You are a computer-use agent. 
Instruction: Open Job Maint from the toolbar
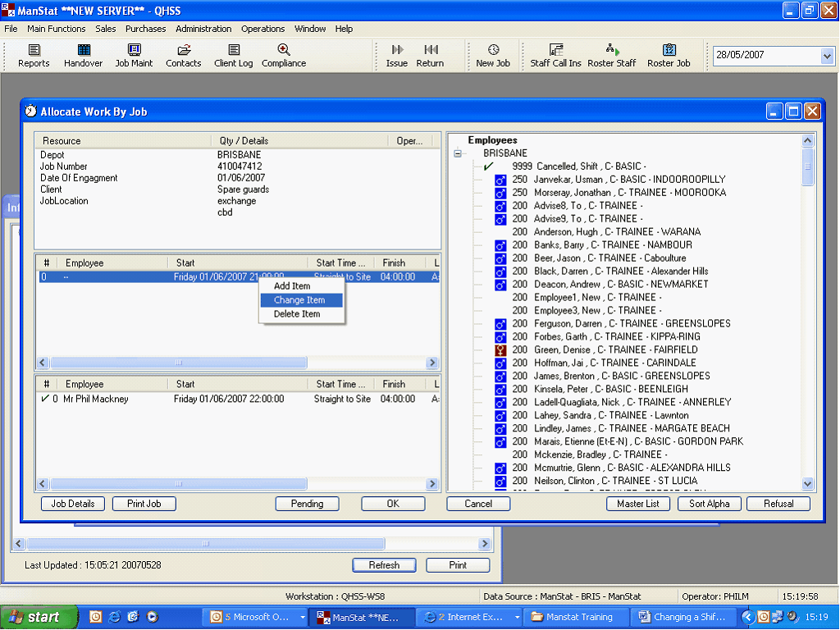click(x=134, y=50)
